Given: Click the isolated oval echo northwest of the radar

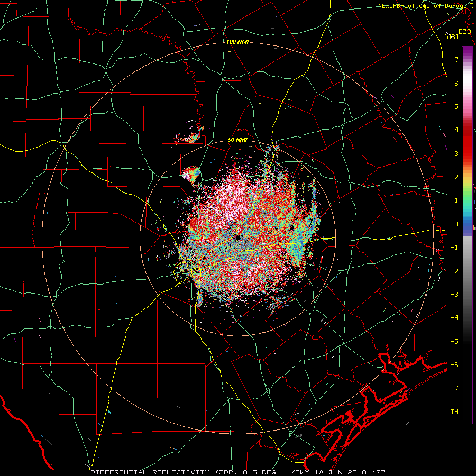Looking at the screenshot, I should [x=191, y=174].
